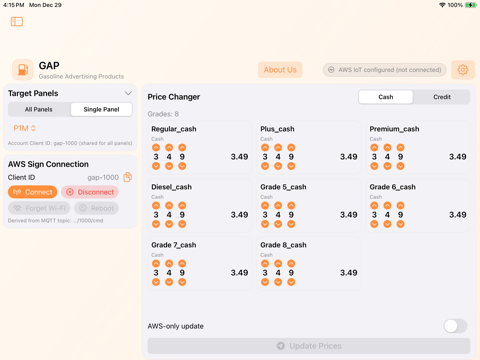Click the Wi-Fi indicator in status bar
Viewport: 480px width, 360px height.
tap(442, 5)
